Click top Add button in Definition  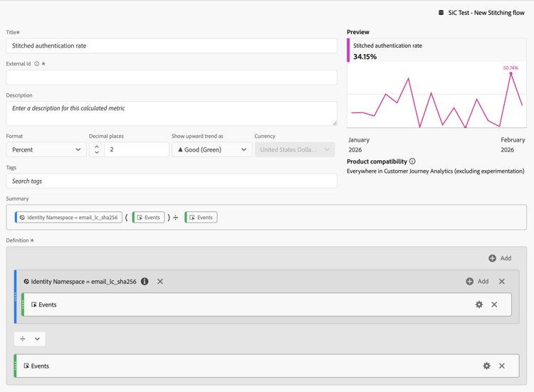click(500, 258)
